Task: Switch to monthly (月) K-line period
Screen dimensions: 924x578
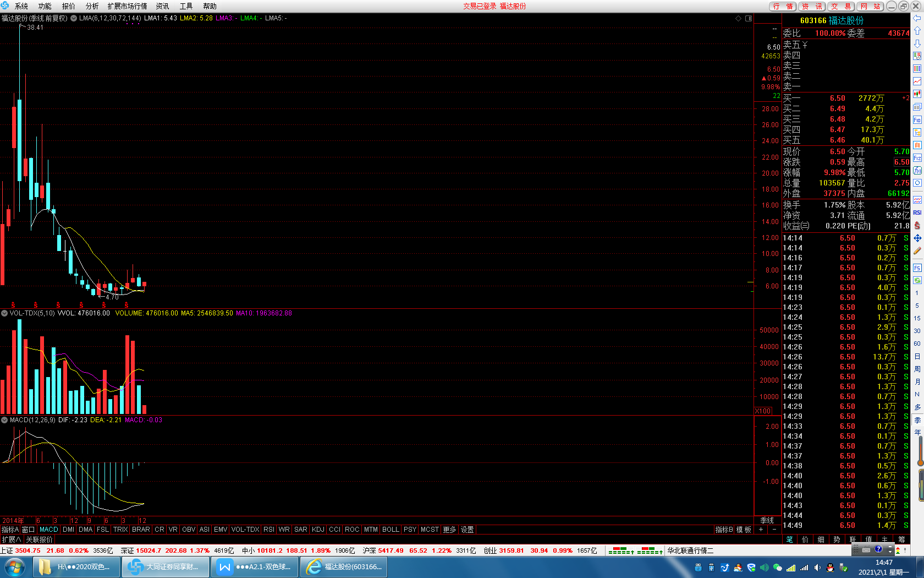Action: point(917,381)
